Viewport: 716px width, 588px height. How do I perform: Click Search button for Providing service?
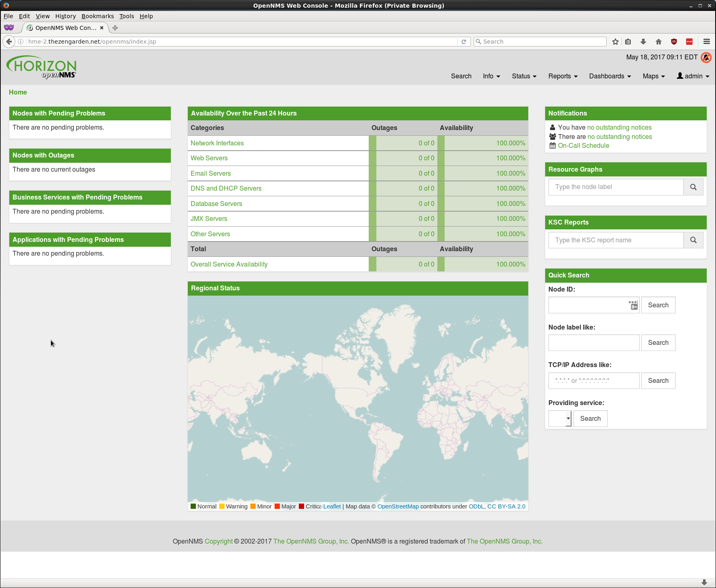[x=590, y=418]
